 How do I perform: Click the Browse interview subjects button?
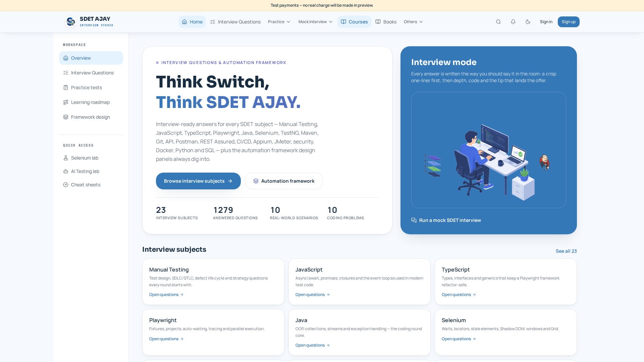click(198, 181)
